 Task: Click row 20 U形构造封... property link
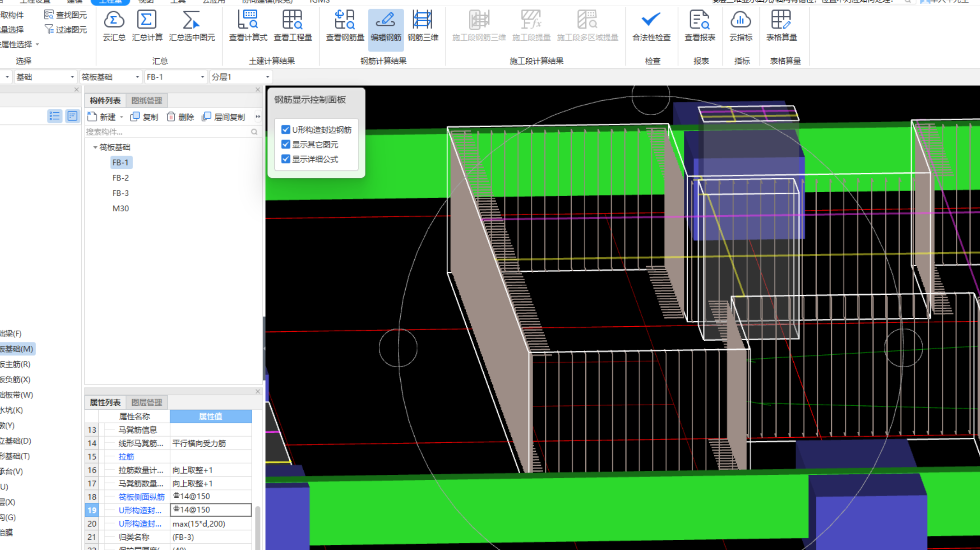coord(140,524)
